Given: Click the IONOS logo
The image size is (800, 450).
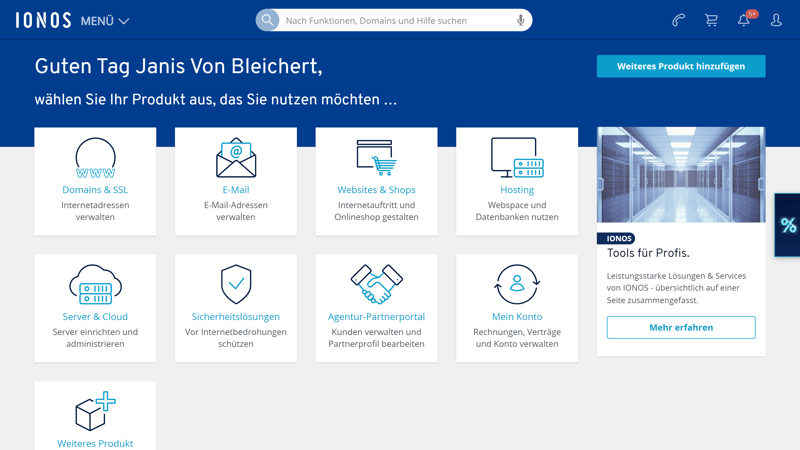Looking at the screenshot, I should tap(43, 20).
